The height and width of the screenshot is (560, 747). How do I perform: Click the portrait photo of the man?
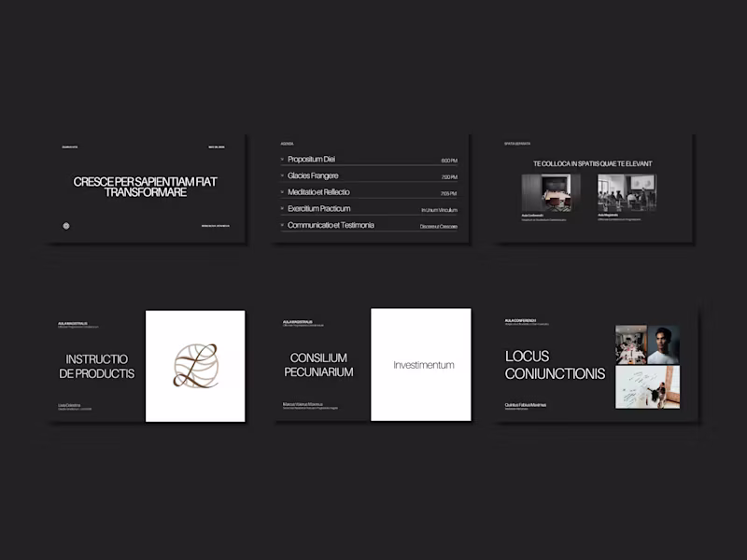pos(664,344)
